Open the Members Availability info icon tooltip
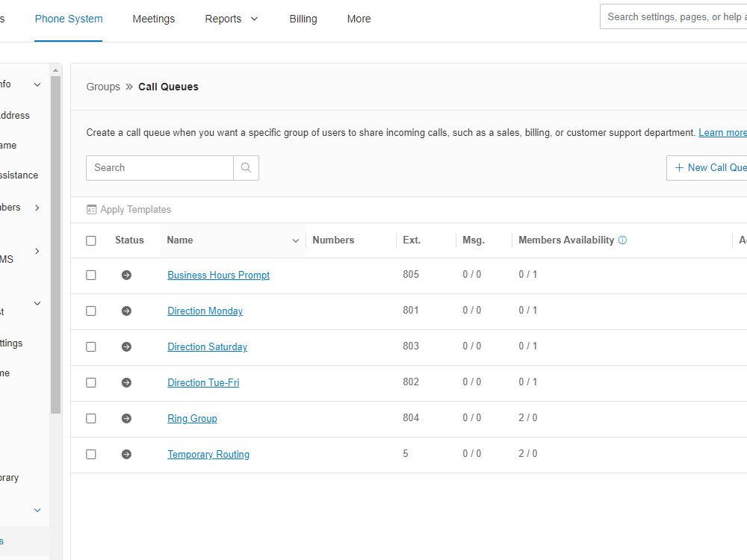The image size is (747, 560). point(622,240)
